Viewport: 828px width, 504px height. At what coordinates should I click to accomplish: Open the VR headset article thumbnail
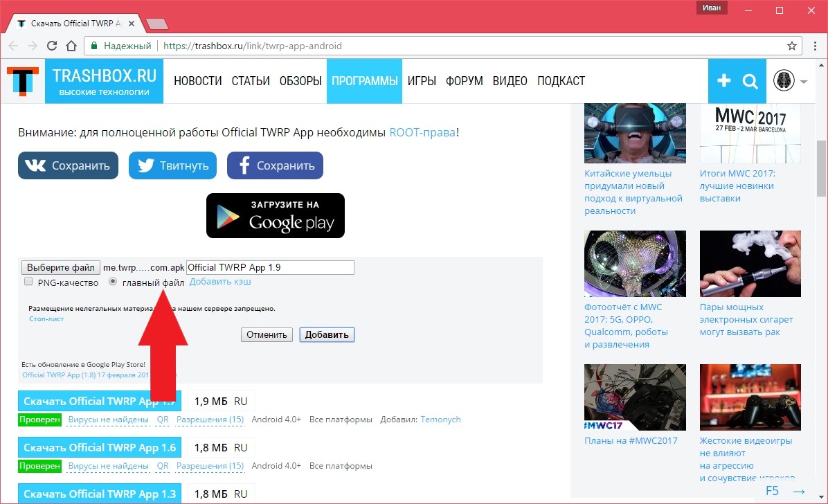[x=635, y=133]
